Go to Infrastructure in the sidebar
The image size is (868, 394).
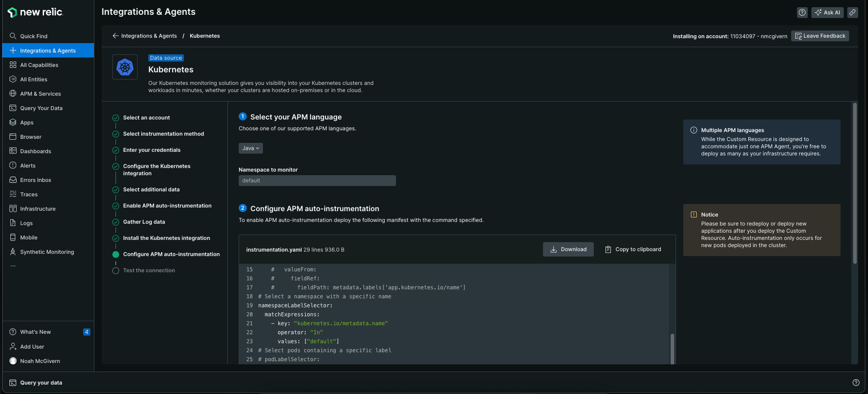(38, 208)
